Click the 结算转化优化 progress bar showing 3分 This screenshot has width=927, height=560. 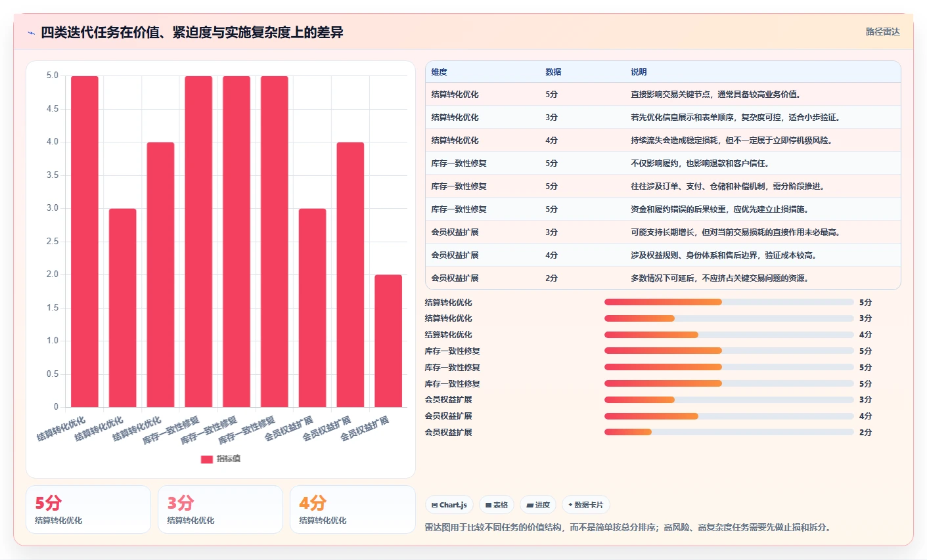click(729, 318)
